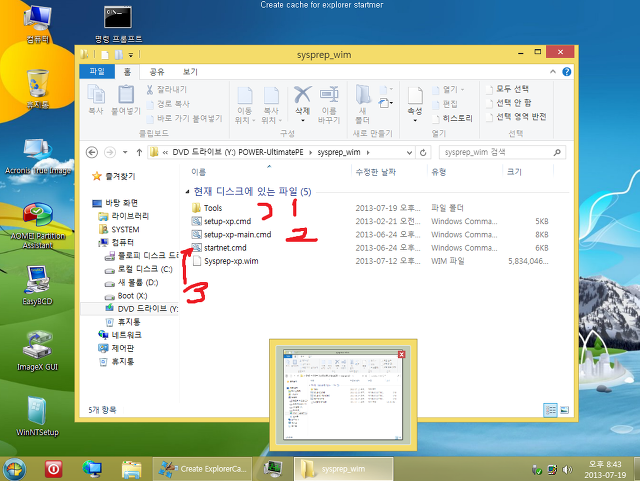Open the 명령 프롬프트 desktop shortcut

click(x=118, y=23)
